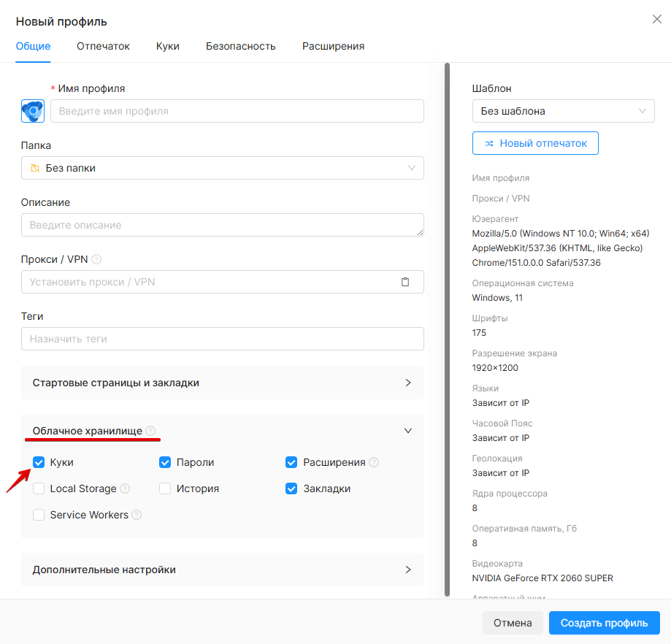Expand Стартовые страницы и закладки section

[x=223, y=383]
